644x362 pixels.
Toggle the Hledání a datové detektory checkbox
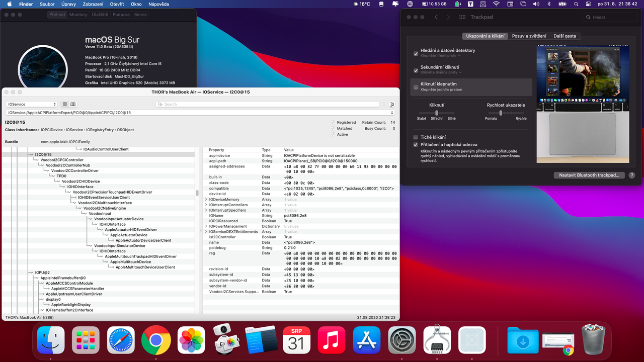coord(416,53)
